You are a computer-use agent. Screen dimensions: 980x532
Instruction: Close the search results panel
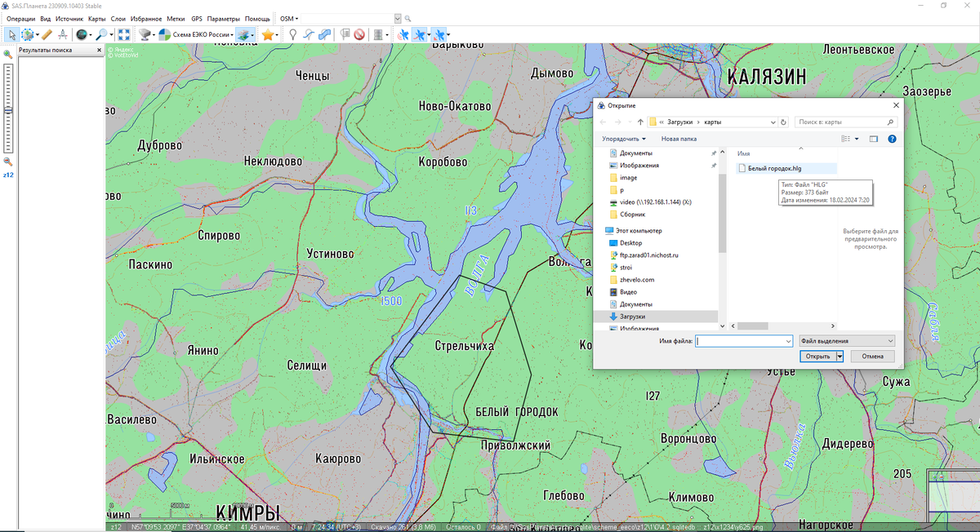(x=100, y=50)
